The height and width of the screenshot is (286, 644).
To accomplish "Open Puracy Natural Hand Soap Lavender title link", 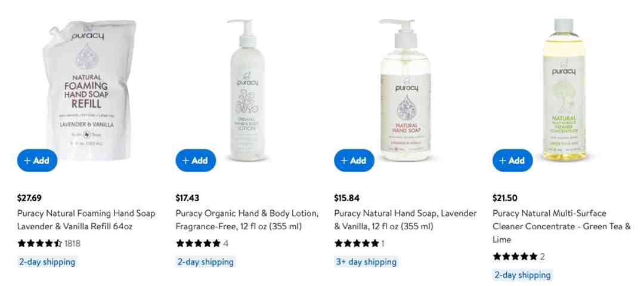I will coord(405,220).
